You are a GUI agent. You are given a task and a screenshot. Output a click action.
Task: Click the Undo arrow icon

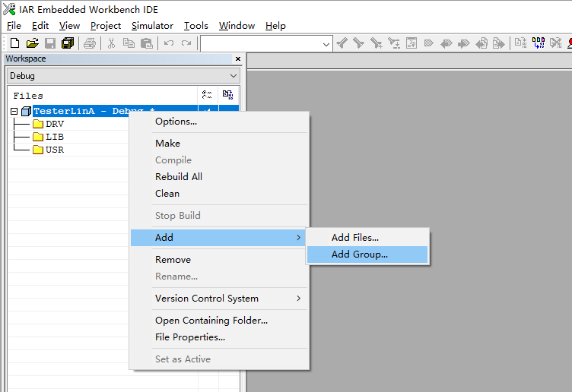click(x=169, y=43)
